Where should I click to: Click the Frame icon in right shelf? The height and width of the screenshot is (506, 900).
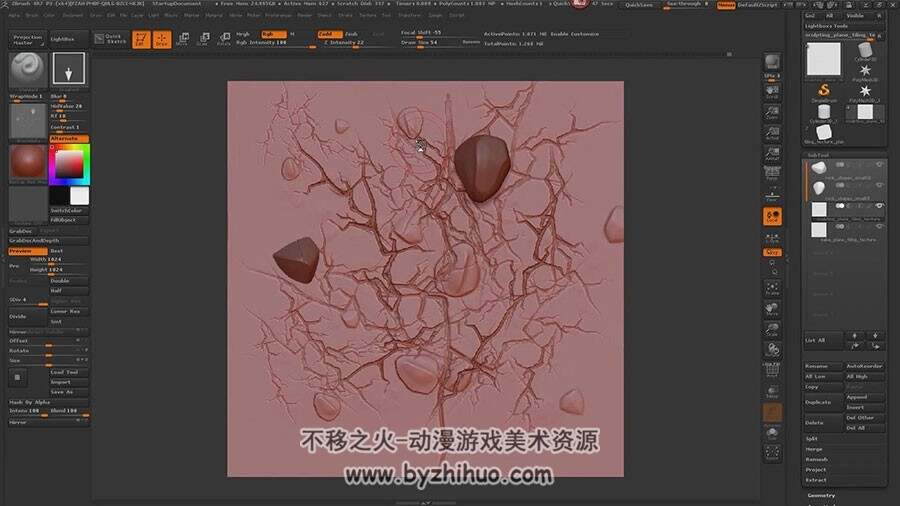tap(772, 288)
